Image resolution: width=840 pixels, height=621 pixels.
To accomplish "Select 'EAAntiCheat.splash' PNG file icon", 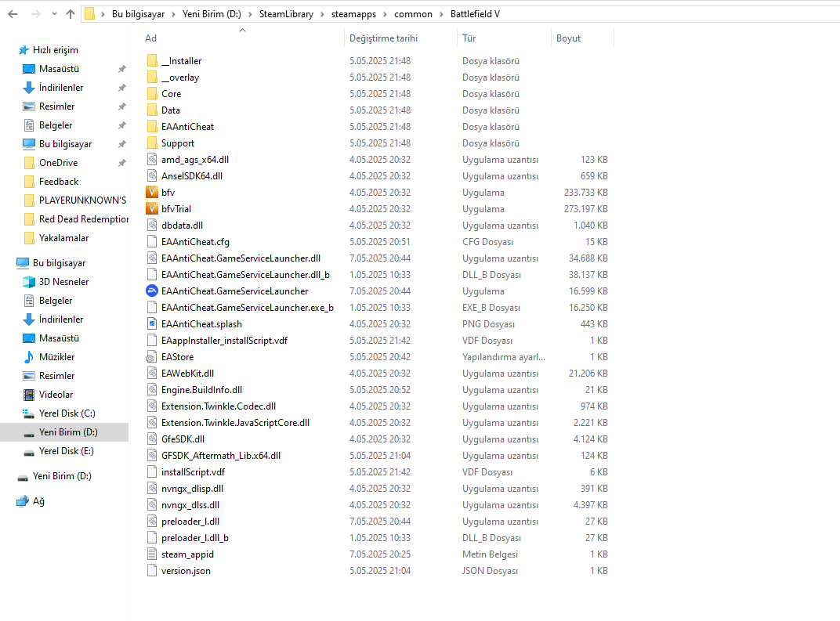I will tap(152, 324).
